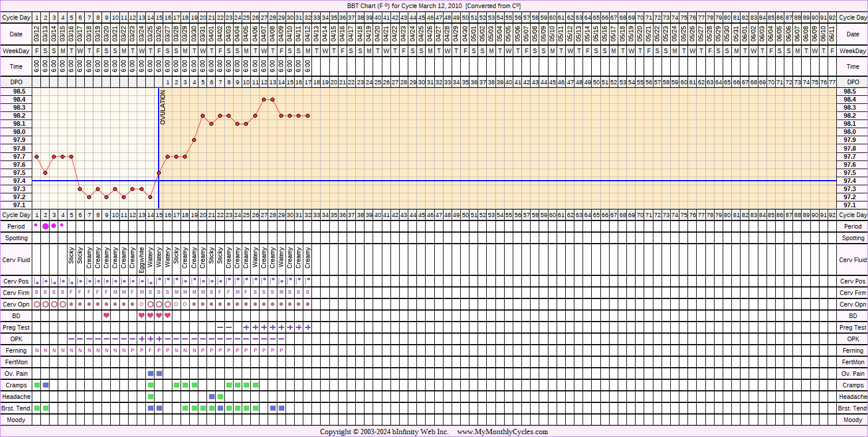Click the first negative pregnancy test dash
Screen dimensions: 868x437
[220, 327]
